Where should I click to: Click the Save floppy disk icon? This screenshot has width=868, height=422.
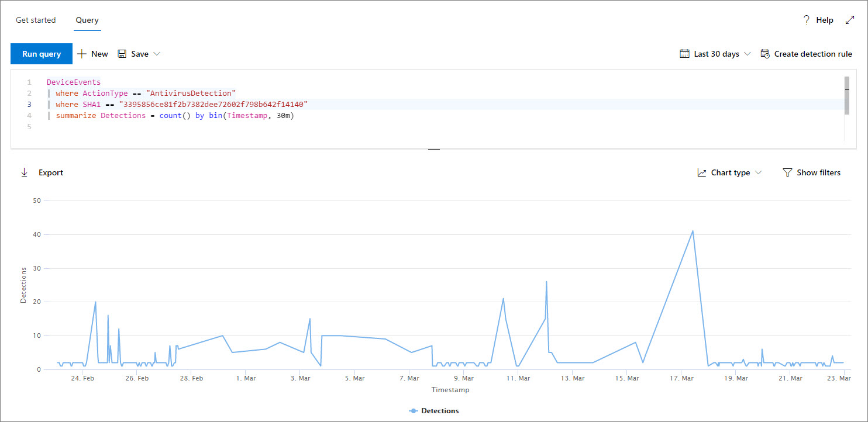point(122,54)
